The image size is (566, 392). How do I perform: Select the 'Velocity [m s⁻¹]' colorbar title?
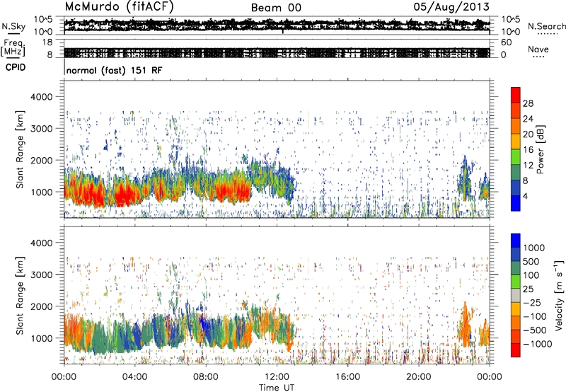559,296
